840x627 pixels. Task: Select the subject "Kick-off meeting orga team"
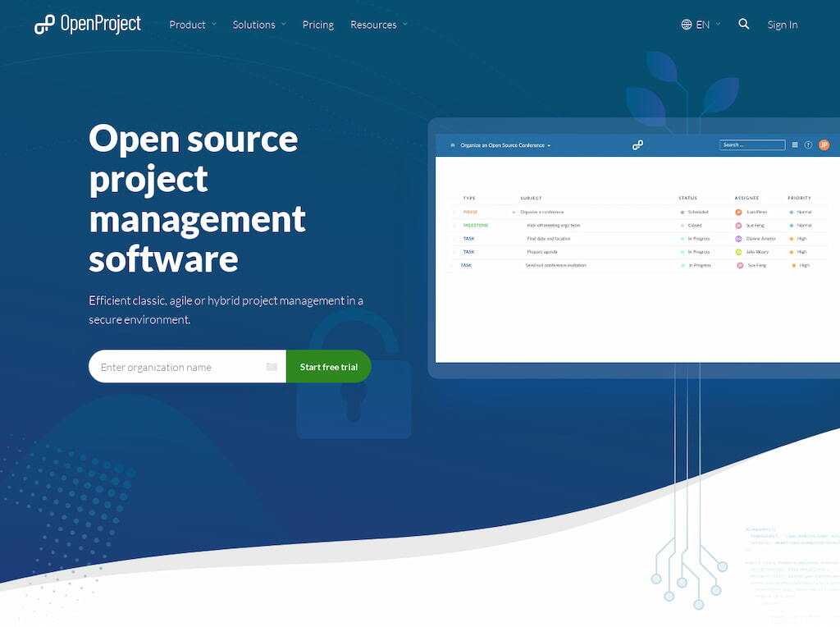point(554,226)
